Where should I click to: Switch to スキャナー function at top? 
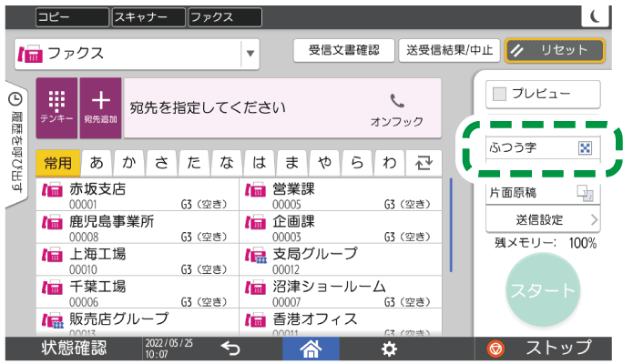[x=148, y=17]
